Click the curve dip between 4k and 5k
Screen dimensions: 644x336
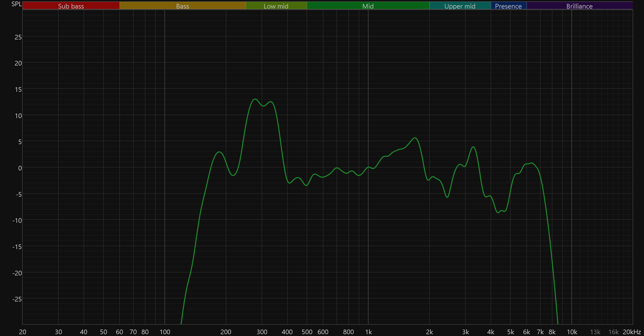(x=498, y=212)
